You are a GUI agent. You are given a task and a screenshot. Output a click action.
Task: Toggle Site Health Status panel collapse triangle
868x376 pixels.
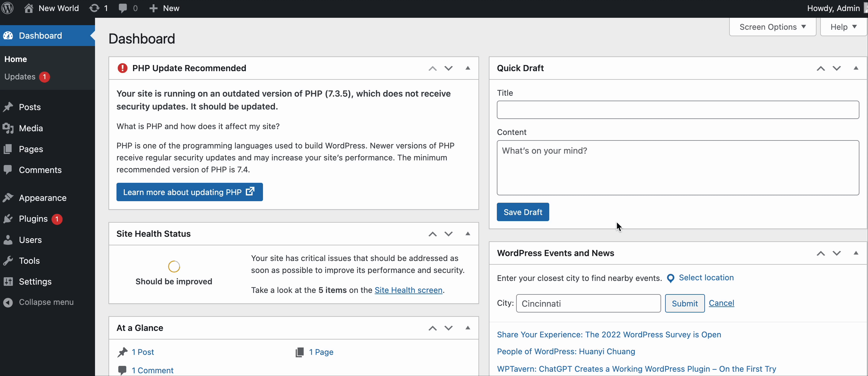[468, 234]
